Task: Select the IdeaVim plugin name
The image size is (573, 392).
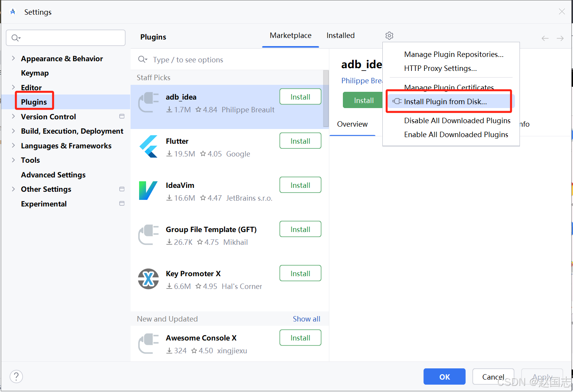Action: pos(180,185)
